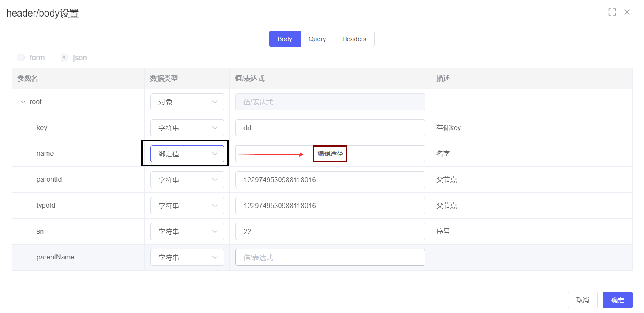Viewport: 644px width, 313px height.
Task: Open data type dropdown for parentId row
Action: coord(187,180)
